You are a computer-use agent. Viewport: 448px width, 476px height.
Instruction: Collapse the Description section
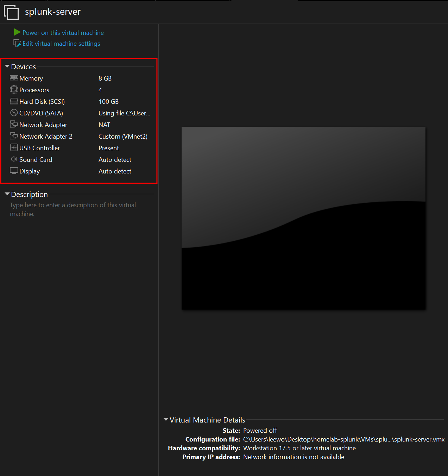(x=7, y=194)
